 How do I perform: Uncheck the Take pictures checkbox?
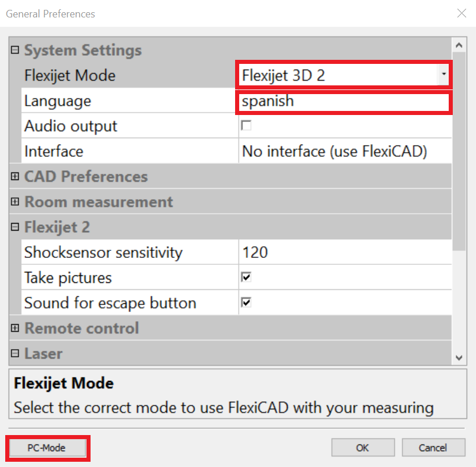246,278
